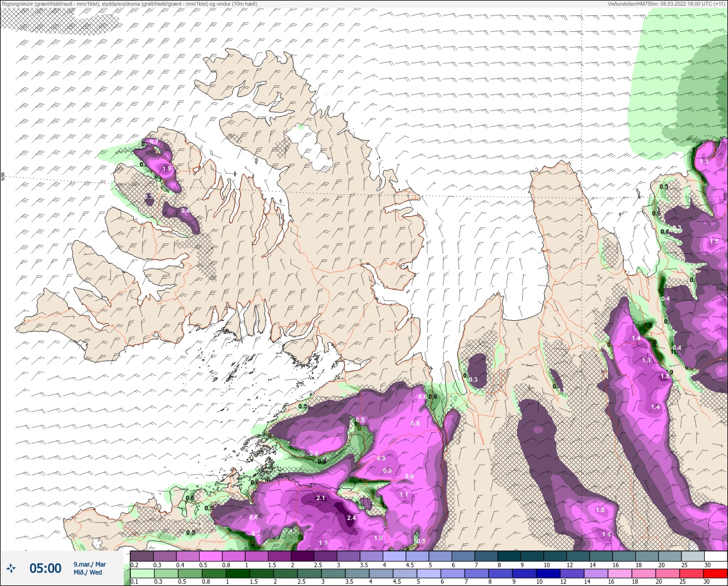This screenshot has height=586, width=728.
Task: Select the slate-blue 6 swatch in snow scale
Action: (x=463, y=556)
